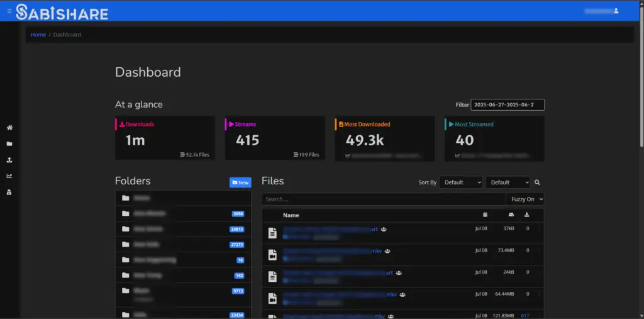Open the second Default sort order dropdown
The height and width of the screenshot is (319, 644).
click(x=507, y=182)
